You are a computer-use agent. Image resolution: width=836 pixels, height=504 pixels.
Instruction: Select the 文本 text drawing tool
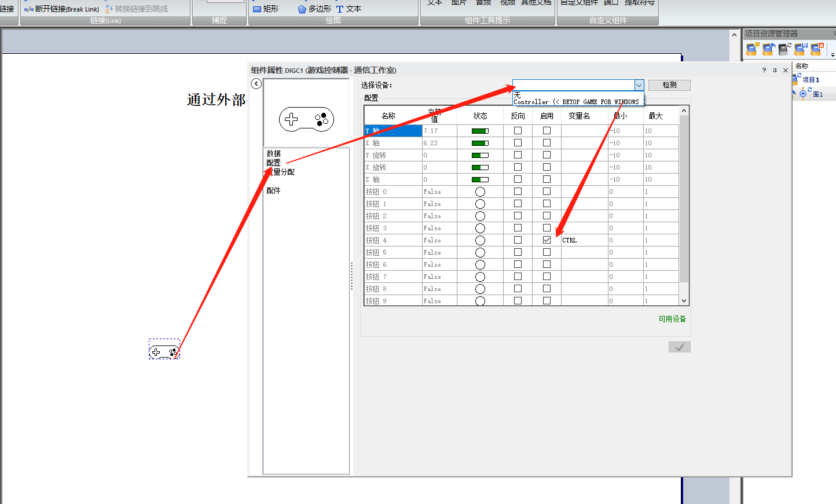[x=349, y=9]
